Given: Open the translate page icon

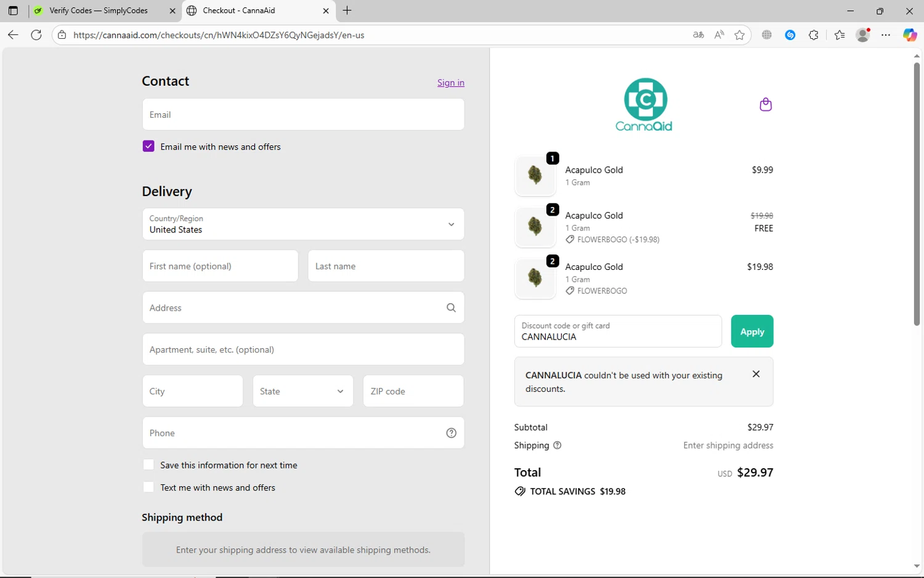Looking at the screenshot, I should (x=698, y=35).
